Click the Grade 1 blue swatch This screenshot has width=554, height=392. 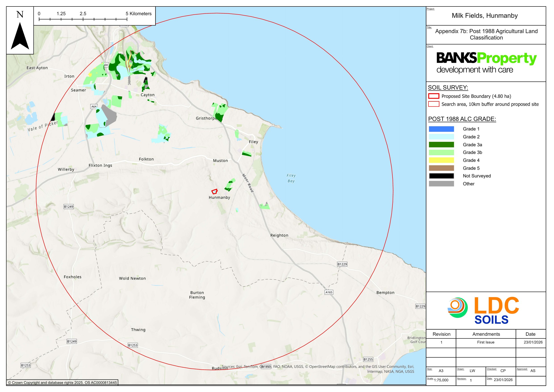coord(441,129)
